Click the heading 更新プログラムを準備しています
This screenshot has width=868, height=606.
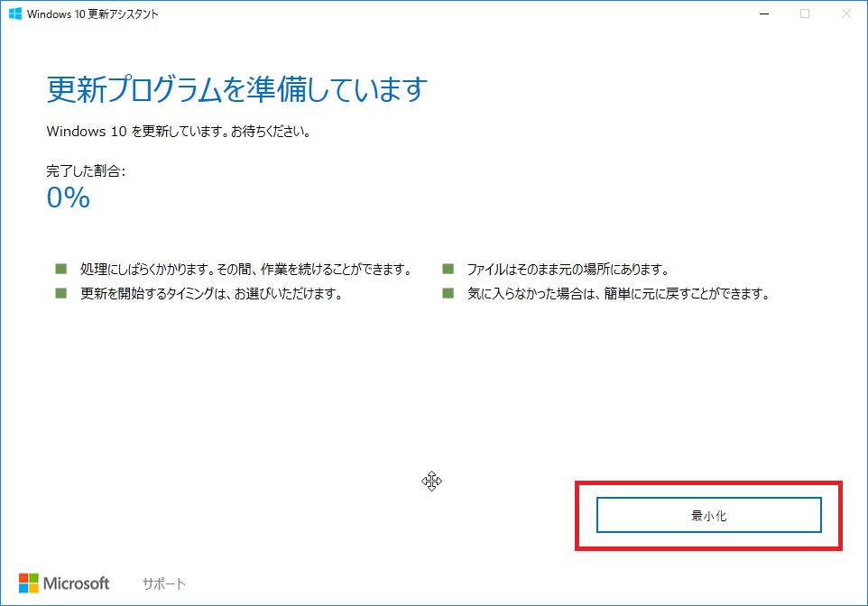(237, 89)
